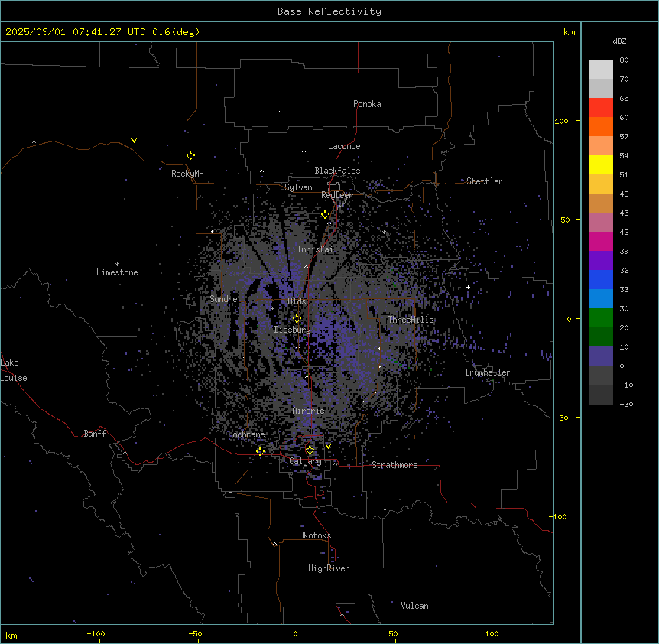Click the yellow diamond marker beside RockyMH
The height and width of the screenshot is (644, 659).
click(190, 156)
